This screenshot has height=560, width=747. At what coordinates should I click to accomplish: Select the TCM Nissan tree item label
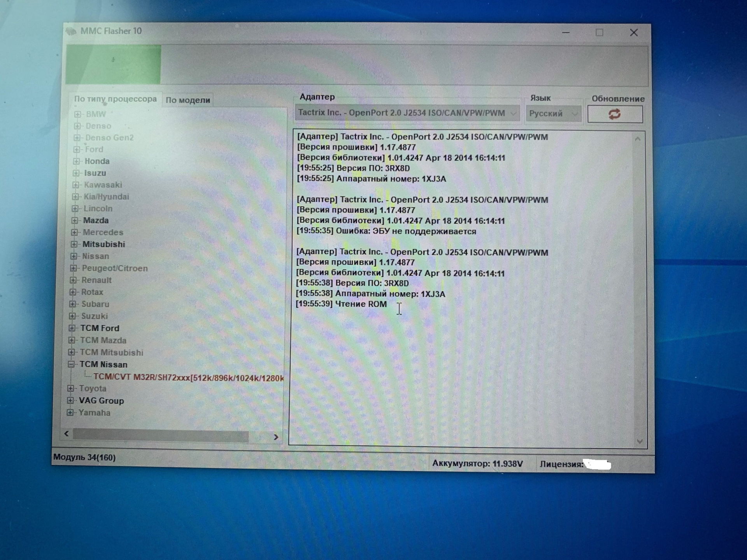[103, 364]
